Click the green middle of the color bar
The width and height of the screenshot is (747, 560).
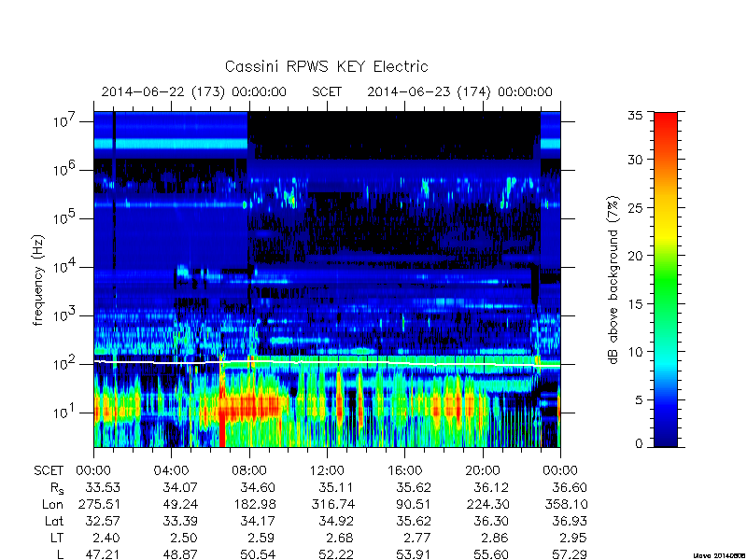pyautogui.click(x=666, y=280)
